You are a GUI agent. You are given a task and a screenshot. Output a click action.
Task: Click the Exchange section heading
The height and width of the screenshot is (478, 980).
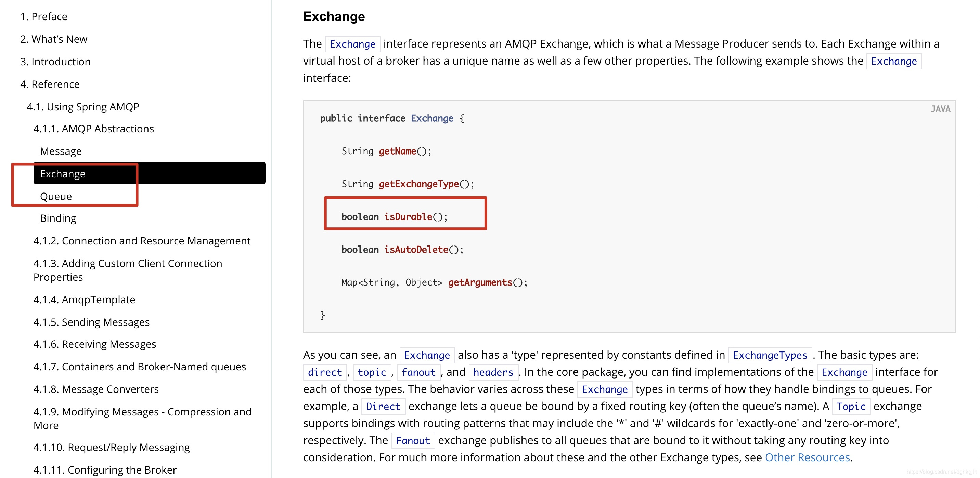334,16
